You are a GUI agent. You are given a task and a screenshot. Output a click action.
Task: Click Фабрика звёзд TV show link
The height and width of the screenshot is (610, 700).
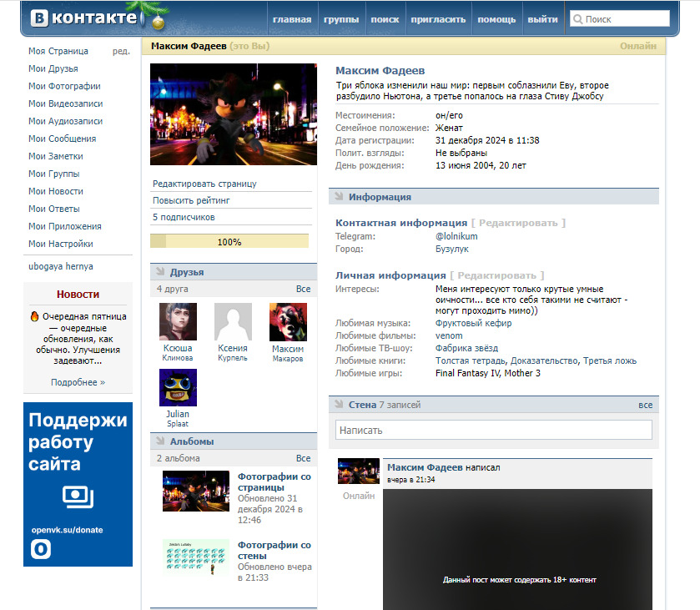pos(466,348)
